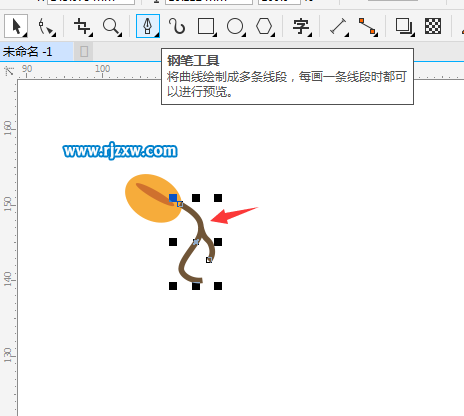Screen dimensions: 464x416
Task: Click the ruler origin corner icon
Action: point(9,71)
